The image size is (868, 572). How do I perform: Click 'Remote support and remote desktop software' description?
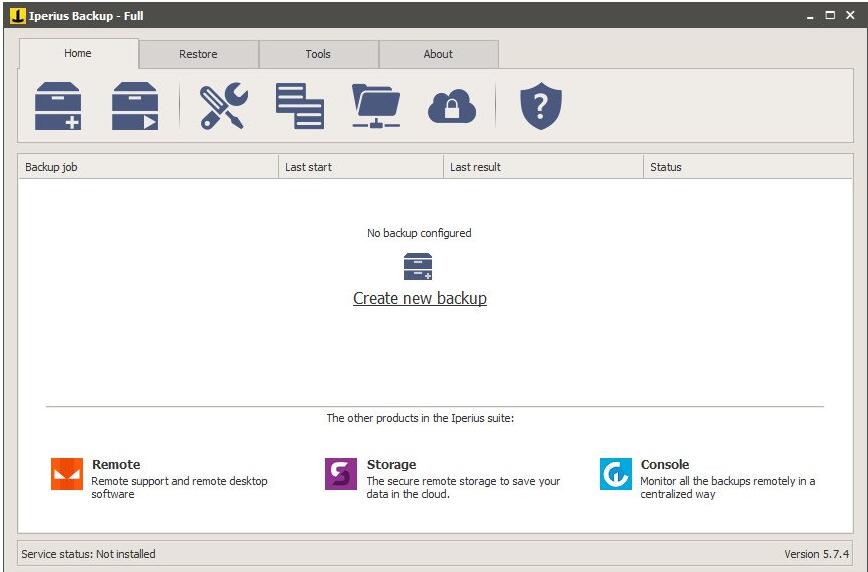[179, 487]
